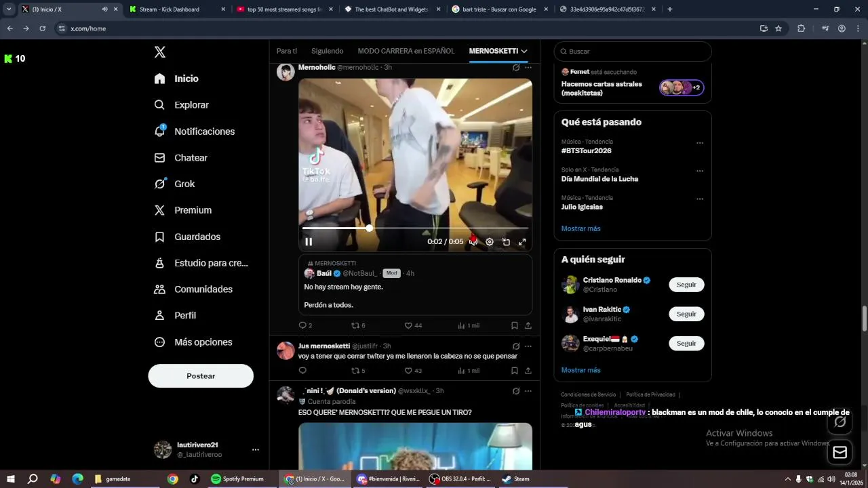The width and height of the screenshot is (868, 488).
Task: Pause the video in Mernoholic post
Action: [x=309, y=242]
